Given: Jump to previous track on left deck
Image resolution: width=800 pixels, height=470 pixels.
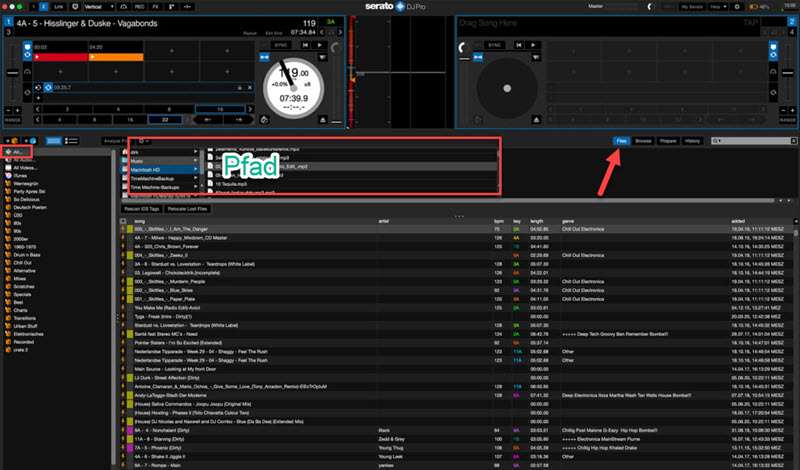Looking at the screenshot, I should point(305,45).
